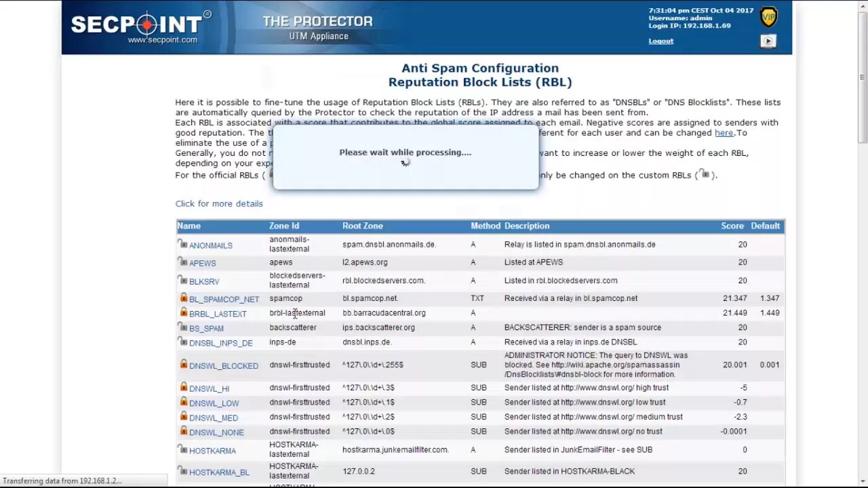Click 'Anti Spam Configuration' page heading
Image resolution: width=868 pixels, height=488 pixels.
(480, 68)
